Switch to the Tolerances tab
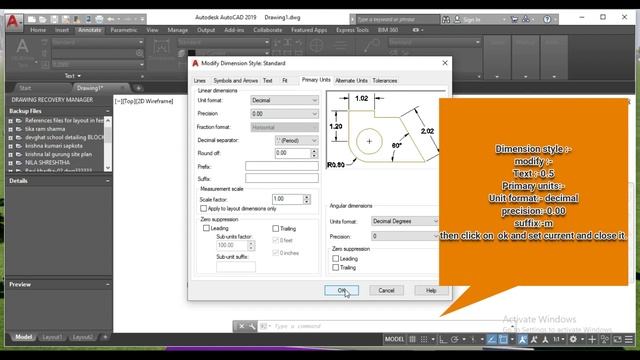This screenshot has height=360, width=640. [x=384, y=81]
